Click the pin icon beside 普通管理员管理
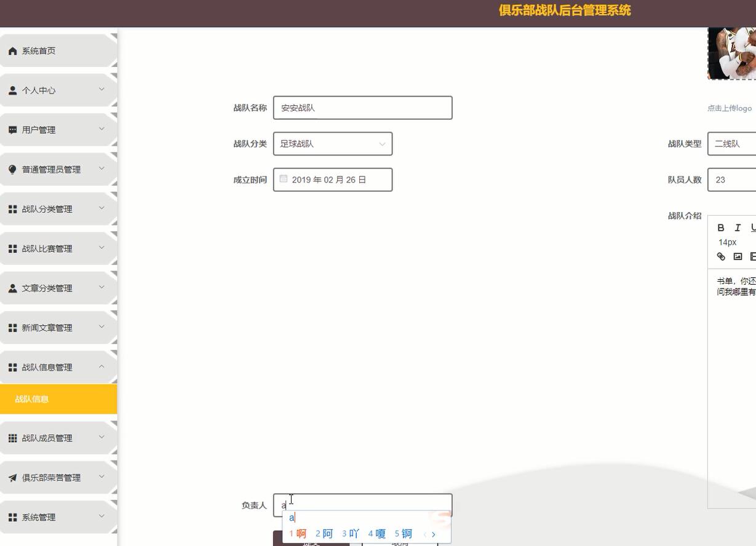The width and height of the screenshot is (756, 546). (12, 169)
